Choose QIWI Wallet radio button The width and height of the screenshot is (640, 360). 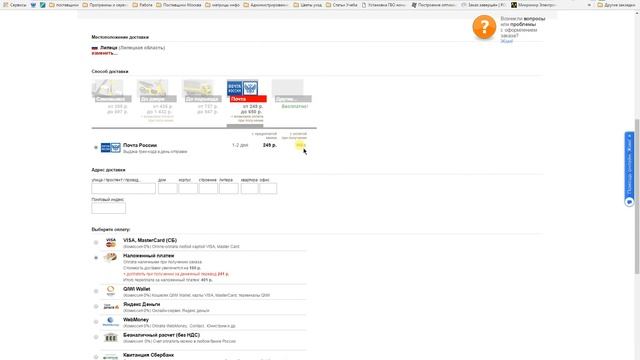96,291
